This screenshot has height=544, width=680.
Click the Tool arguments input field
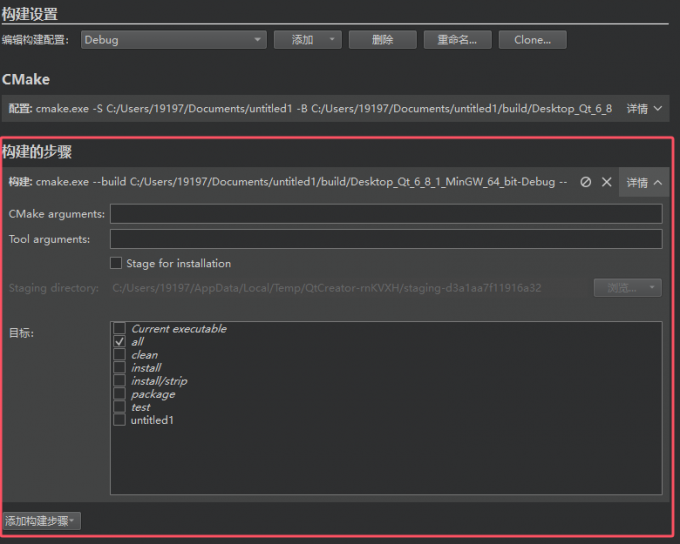click(385, 239)
